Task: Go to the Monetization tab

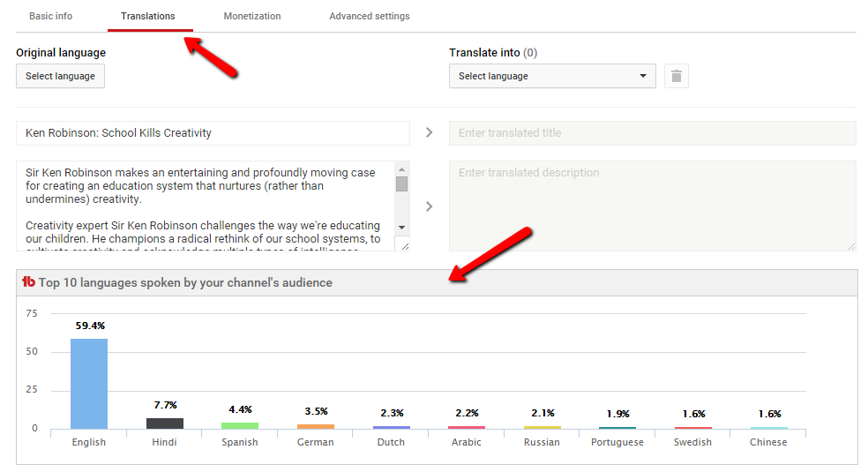Action: (x=252, y=16)
